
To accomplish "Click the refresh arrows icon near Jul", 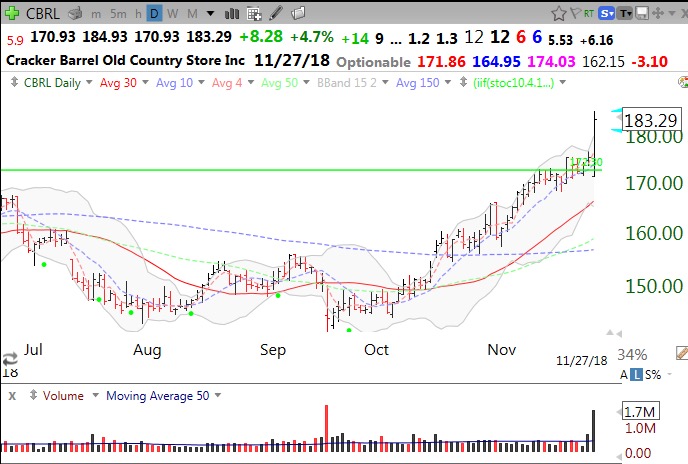I will pos(10,359).
